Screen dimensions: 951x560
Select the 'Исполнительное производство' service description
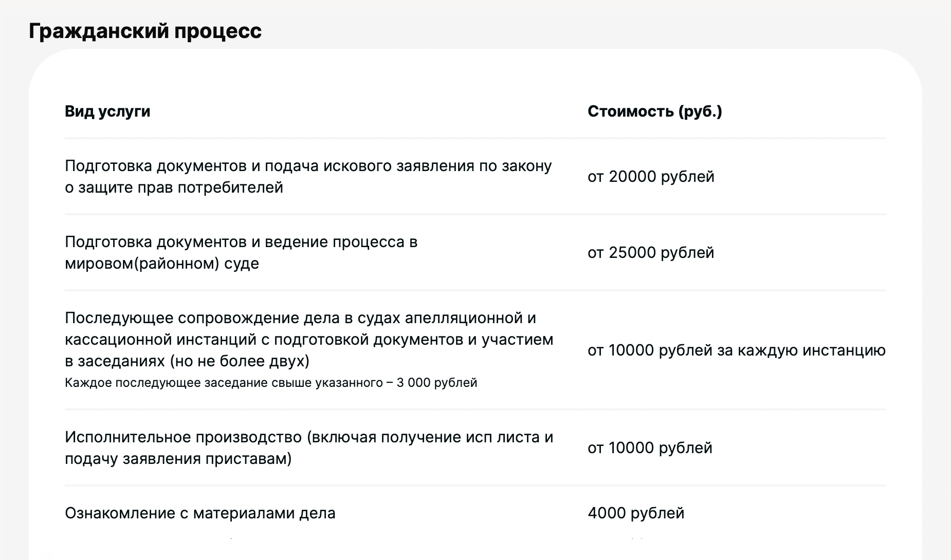click(309, 448)
